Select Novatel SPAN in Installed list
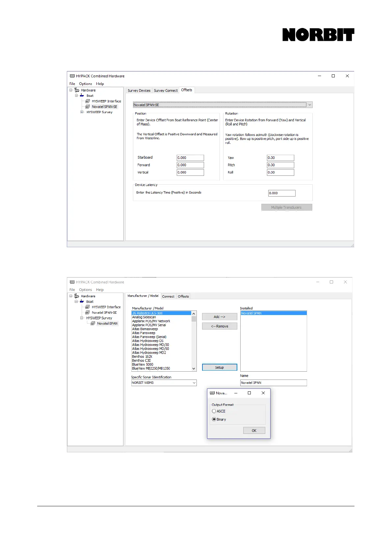Image resolution: width=392 pixels, height=554 pixels. [x=274, y=313]
